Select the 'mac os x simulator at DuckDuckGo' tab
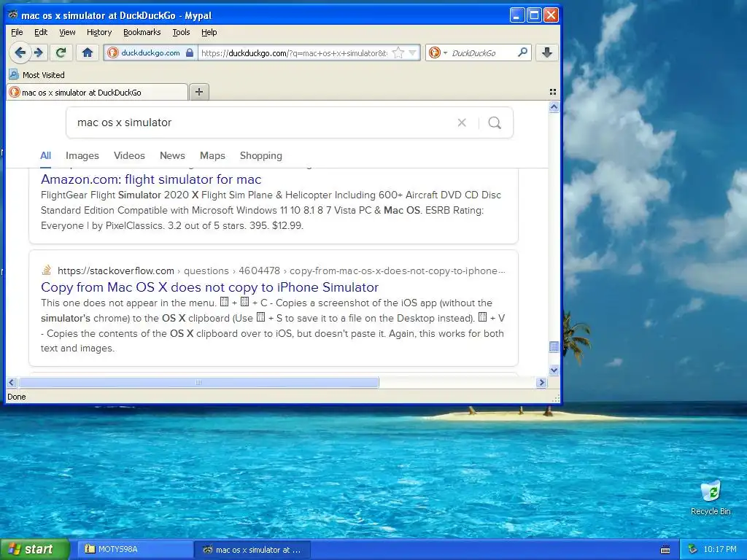The image size is (747, 560). [x=97, y=93]
